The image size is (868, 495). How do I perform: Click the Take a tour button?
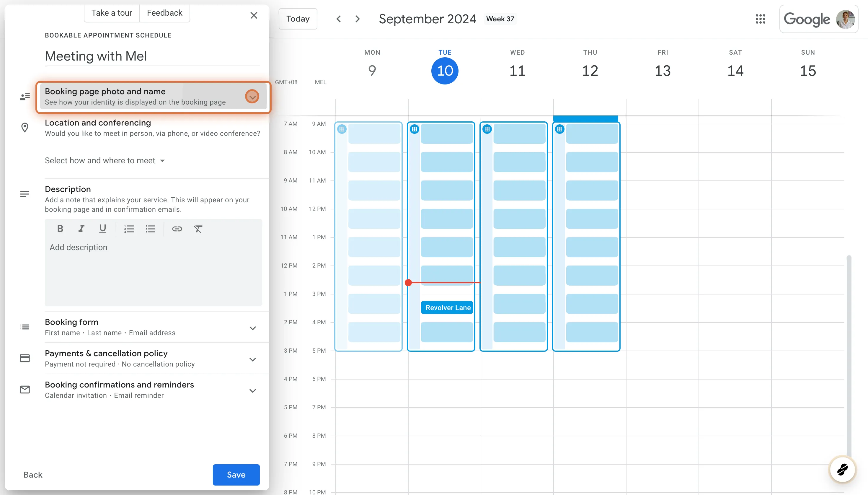tap(112, 13)
